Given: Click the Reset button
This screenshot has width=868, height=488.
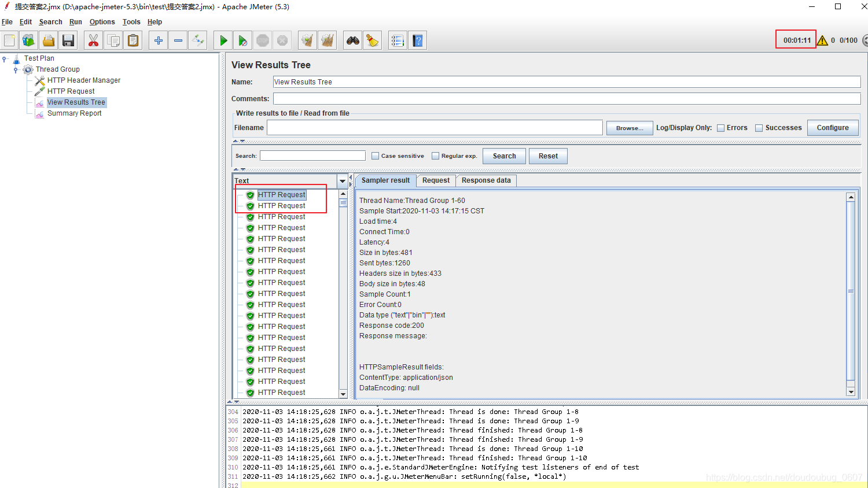Looking at the screenshot, I should point(548,156).
